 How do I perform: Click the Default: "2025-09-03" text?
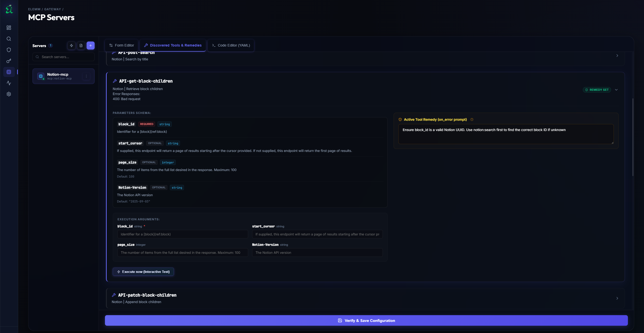pos(134,201)
